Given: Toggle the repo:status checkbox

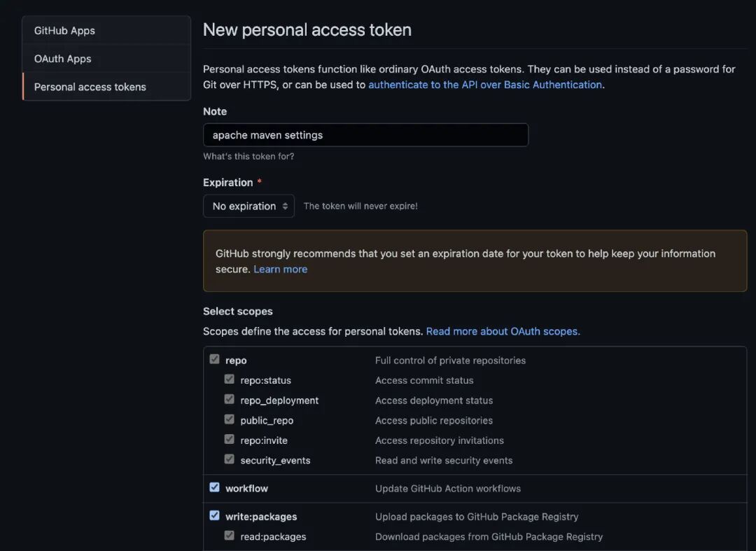Looking at the screenshot, I should (x=229, y=379).
